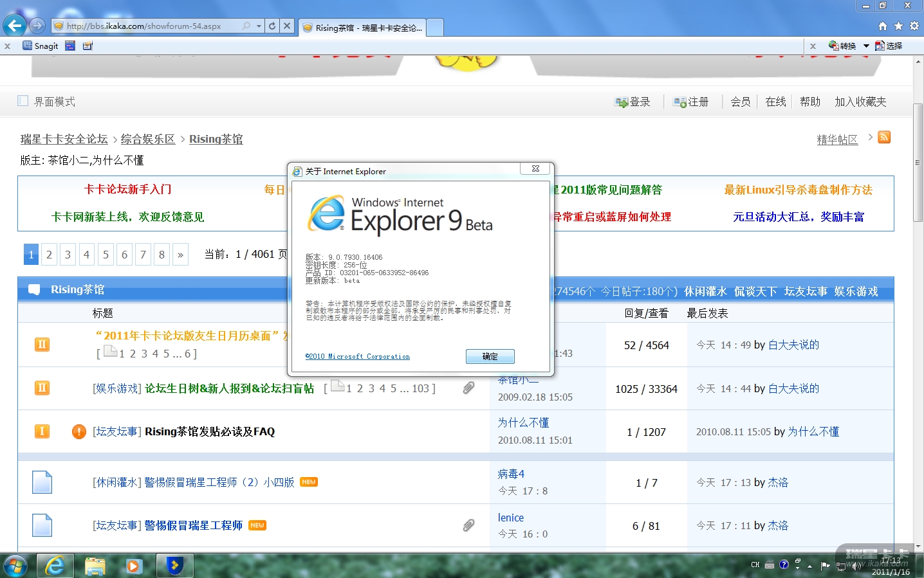Open the IE Tools gear menu
Viewport: 924px width, 578px height.
pos(914,26)
